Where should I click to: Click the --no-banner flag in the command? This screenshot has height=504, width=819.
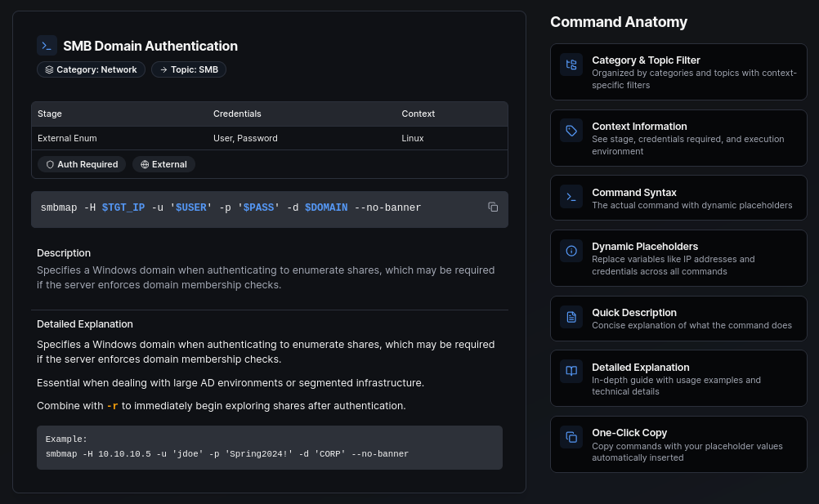point(387,207)
